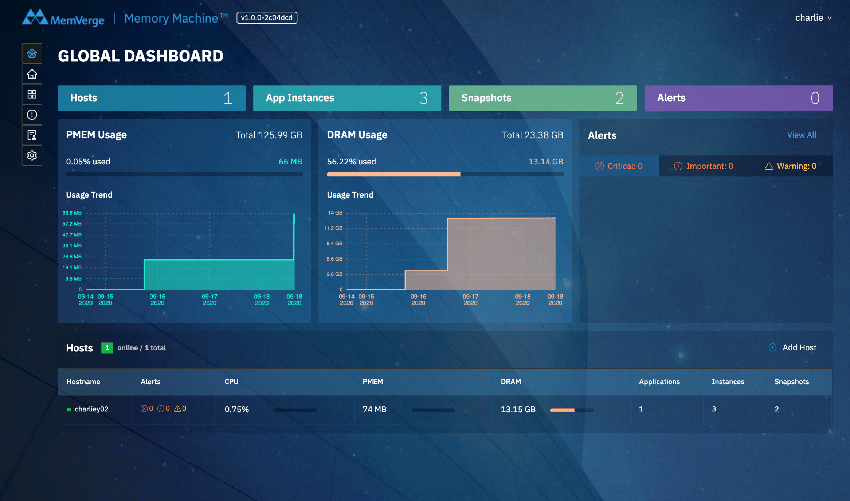Image resolution: width=850 pixels, height=501 pixels.
Task: Click the Hostname column header
Action: tap(83, 382)
